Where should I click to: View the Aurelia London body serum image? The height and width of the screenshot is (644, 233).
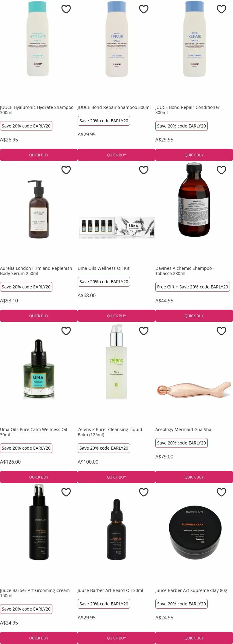[38, 209]
